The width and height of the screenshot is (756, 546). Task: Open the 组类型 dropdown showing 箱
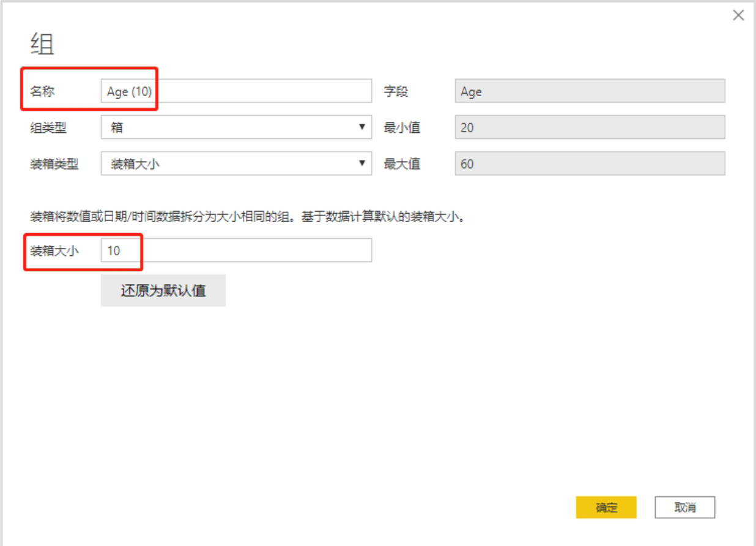[x=236, y=127]
